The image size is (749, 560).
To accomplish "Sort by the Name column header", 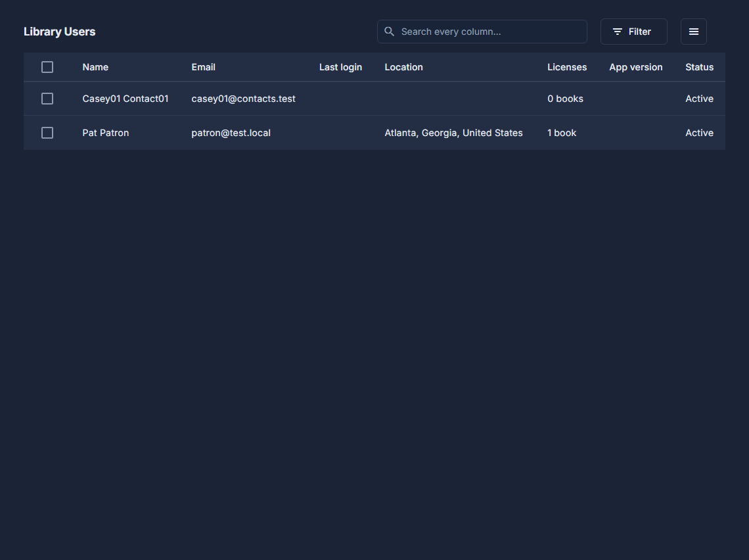I will tap(95, 68).
